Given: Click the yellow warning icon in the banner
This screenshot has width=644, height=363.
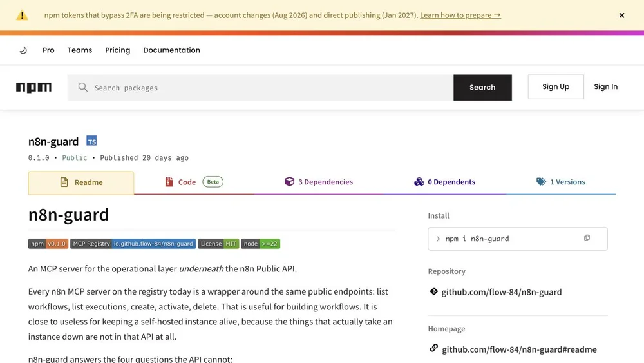Looking at the screenshot, I should coord(22,15).
